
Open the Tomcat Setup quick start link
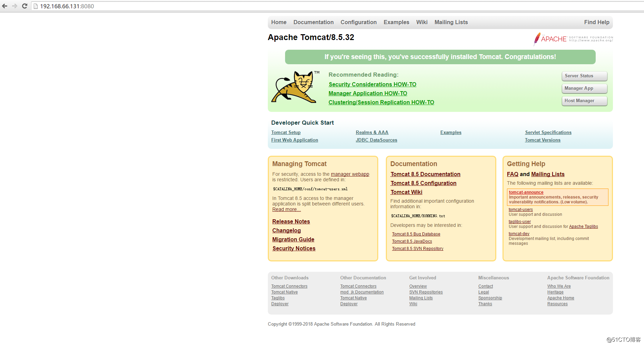pos(286,133)
